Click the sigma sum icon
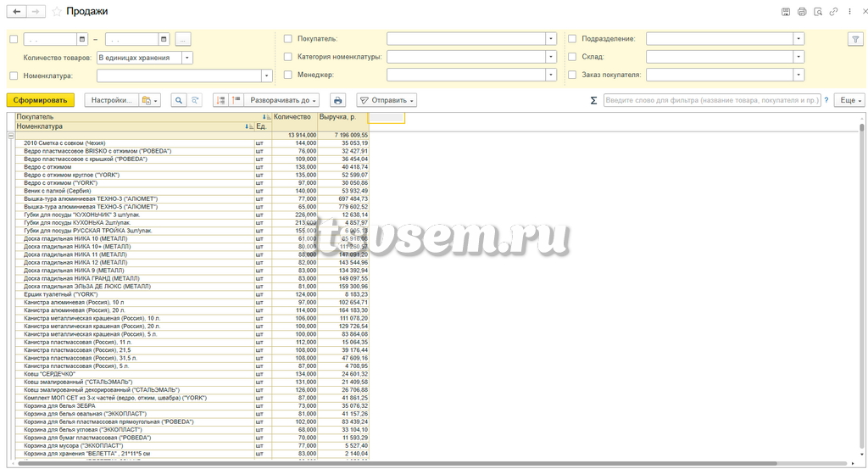Viewport: 868px width, 469px height. pos(593,100)
